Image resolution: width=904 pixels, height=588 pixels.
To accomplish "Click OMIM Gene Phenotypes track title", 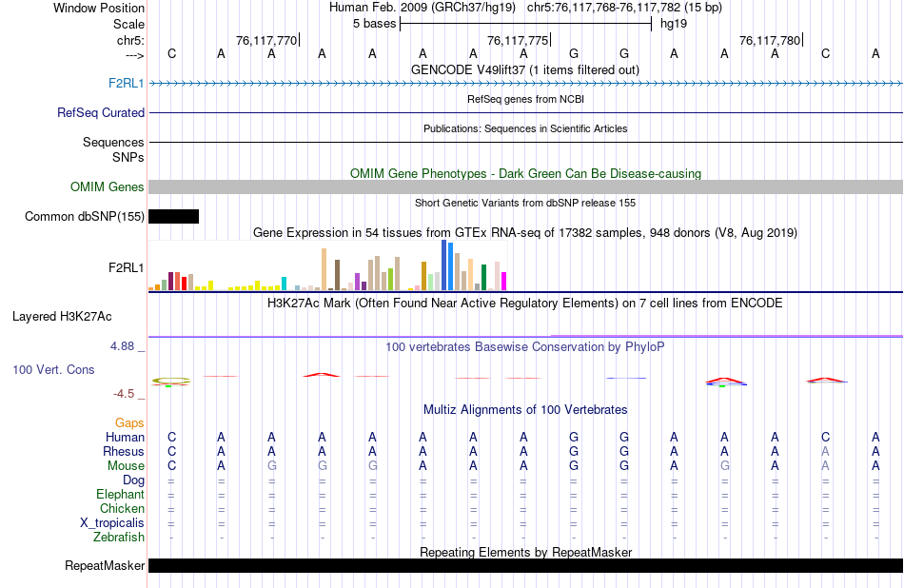I will tap(525, 173).
